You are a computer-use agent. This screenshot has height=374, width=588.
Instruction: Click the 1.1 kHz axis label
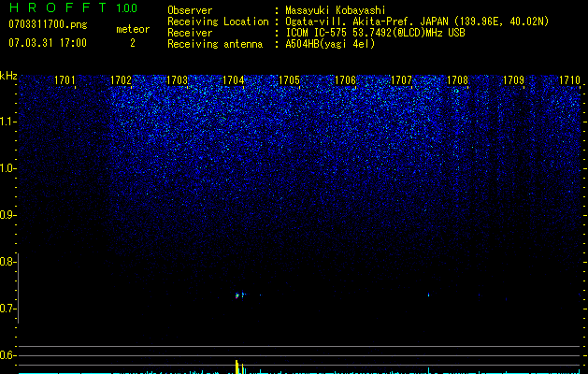(x=7, y=122)
